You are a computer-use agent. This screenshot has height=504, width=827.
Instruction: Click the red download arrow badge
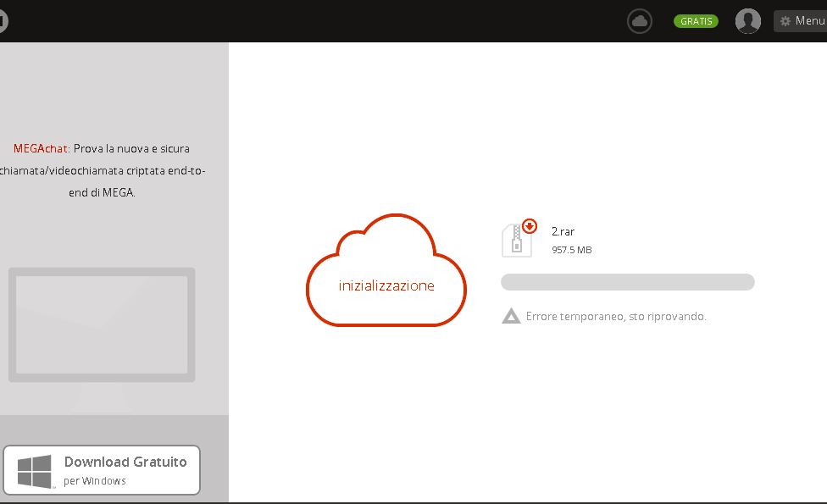click(530, 226)
